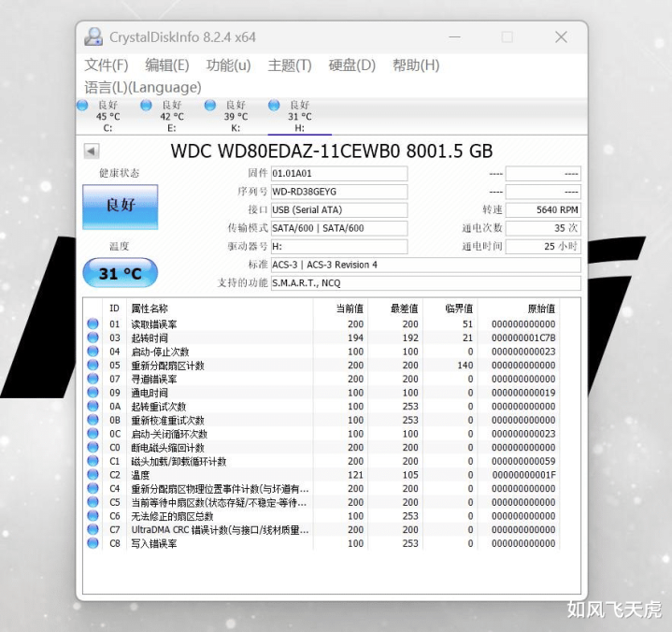
Task: Click the standard field ACS-3 Revision 4
Action: (x=425, y=265)
